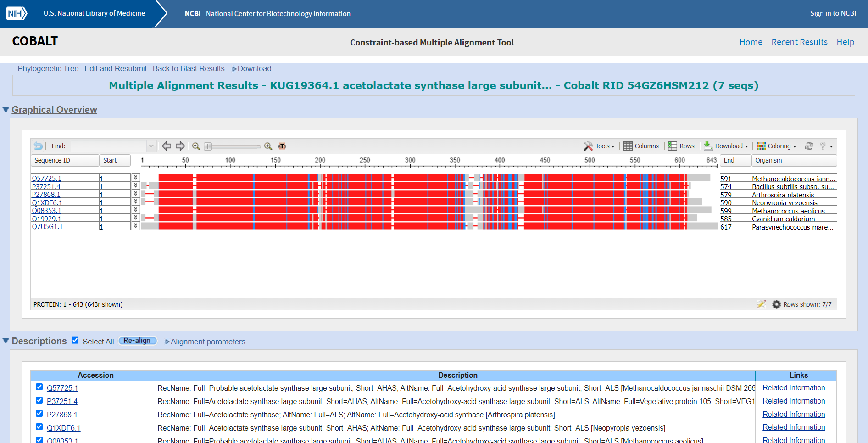Open the Tools menu
The width and height of the screenshot is (868, 443).
click(x=599, y=146)
